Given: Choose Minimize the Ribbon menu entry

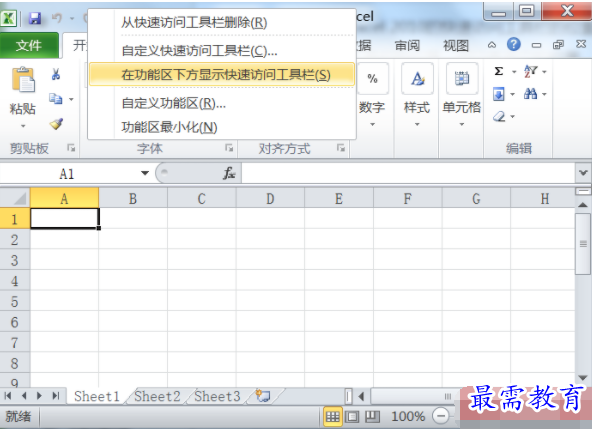Looking at the screenshot, I should (x=222, y=127).
